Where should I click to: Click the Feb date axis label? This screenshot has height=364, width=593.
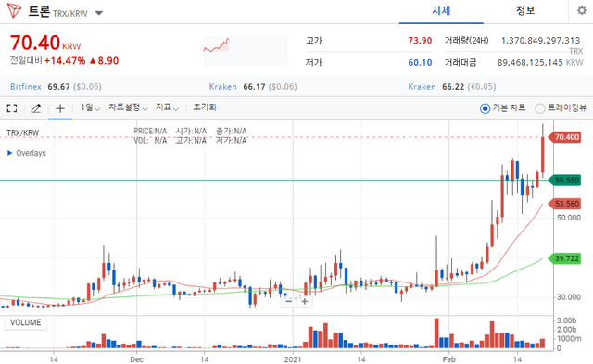448,359
